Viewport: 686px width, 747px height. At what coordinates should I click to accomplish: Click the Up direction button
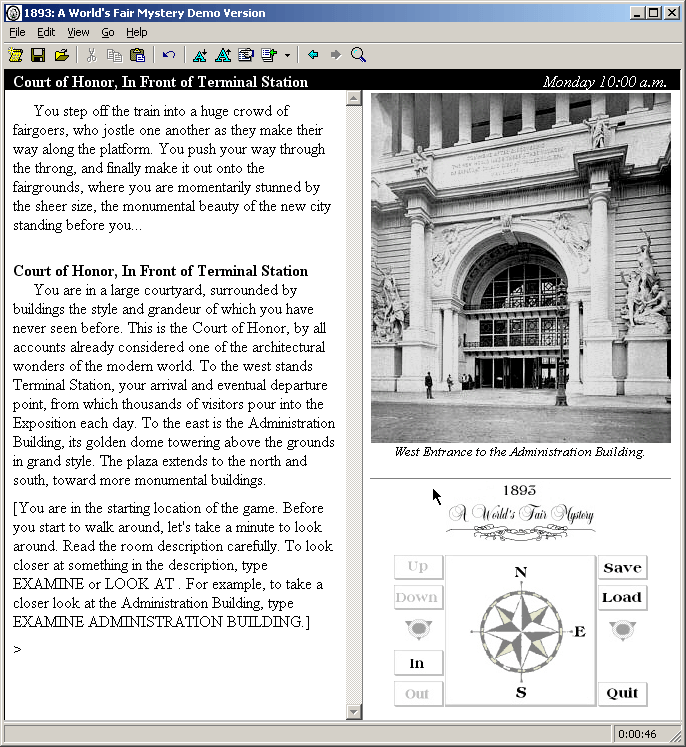click(418, 566)
